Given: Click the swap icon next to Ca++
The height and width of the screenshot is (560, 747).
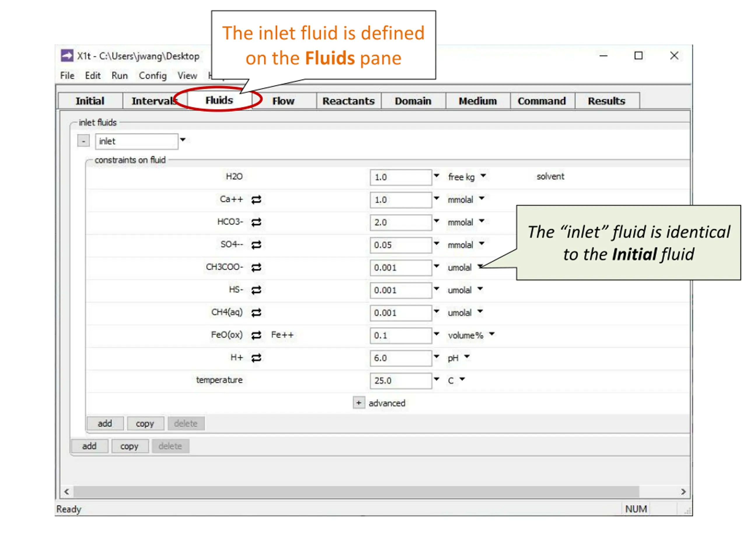Looking at the screenshot, I should coord(256,199).
